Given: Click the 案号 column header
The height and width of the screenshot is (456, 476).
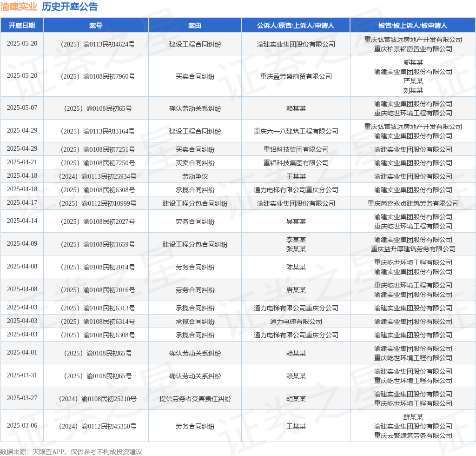Looking at the screenshot, I should pyautogui.click(x=96, y=26).
